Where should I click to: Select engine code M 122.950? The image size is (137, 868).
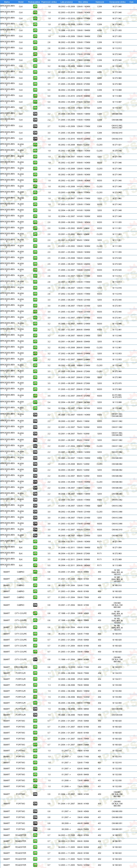117,703
